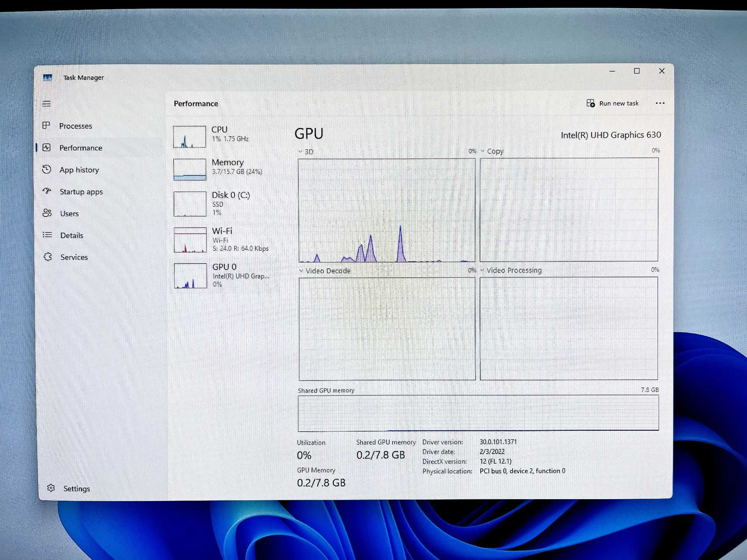Open the Services page

tap(74, 257)
